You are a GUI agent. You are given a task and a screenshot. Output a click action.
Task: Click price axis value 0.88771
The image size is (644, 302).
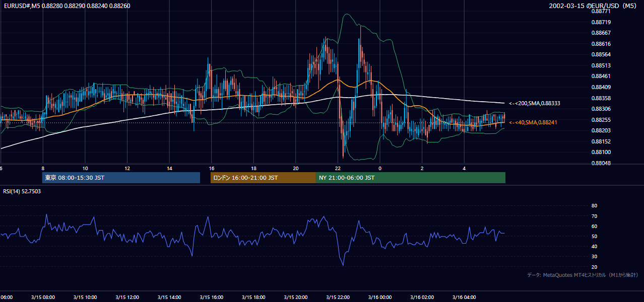coord(601,11)
